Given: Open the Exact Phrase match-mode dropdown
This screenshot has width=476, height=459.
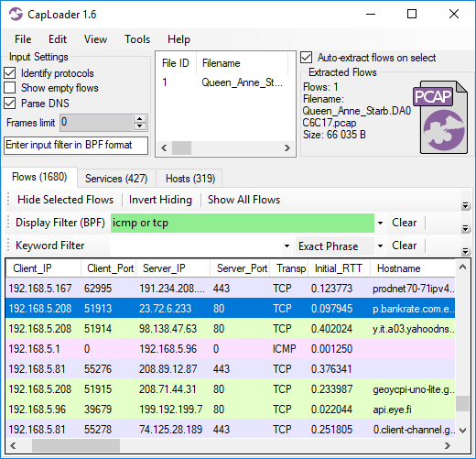Looking at the screenshot, I should coord(380,246).
